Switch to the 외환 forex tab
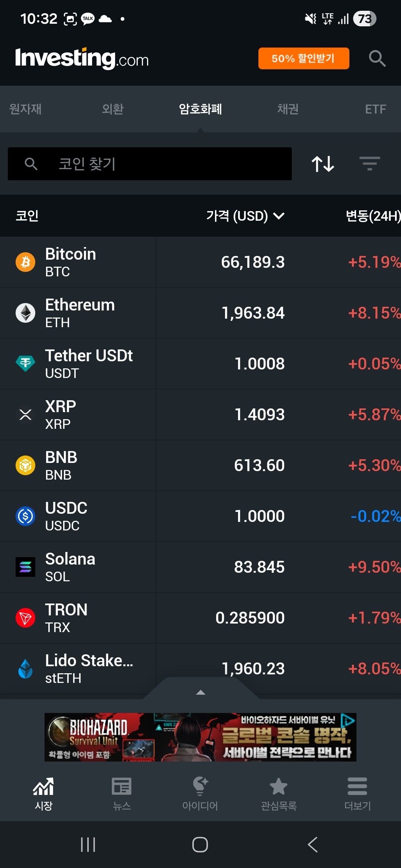 pos(113,109)
